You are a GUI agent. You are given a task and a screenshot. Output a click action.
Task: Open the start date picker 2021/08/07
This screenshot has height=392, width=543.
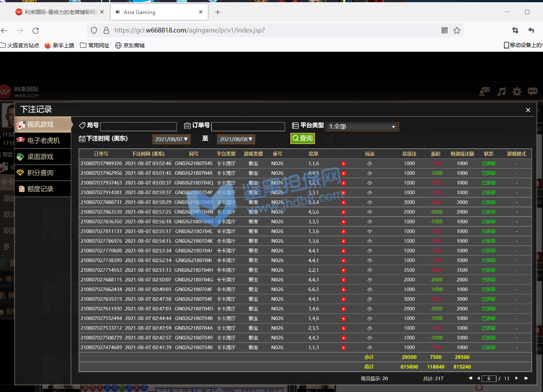(171, 139)
